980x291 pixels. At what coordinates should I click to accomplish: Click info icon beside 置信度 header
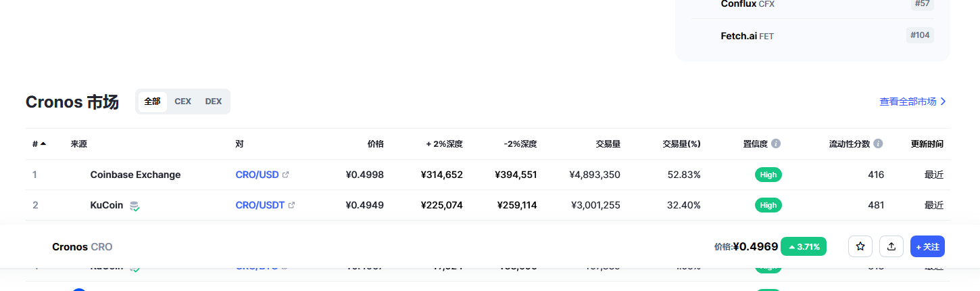click(776, 143)
